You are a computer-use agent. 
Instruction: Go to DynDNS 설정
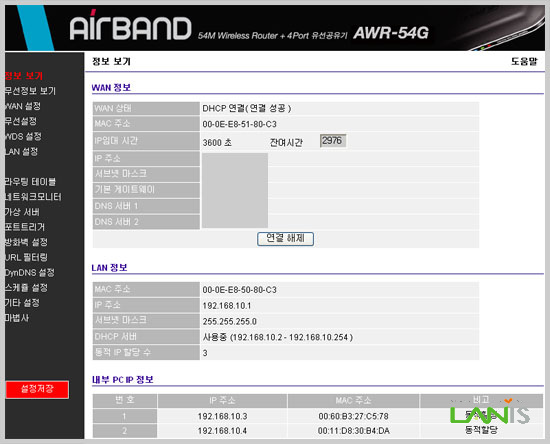(30, 273)
